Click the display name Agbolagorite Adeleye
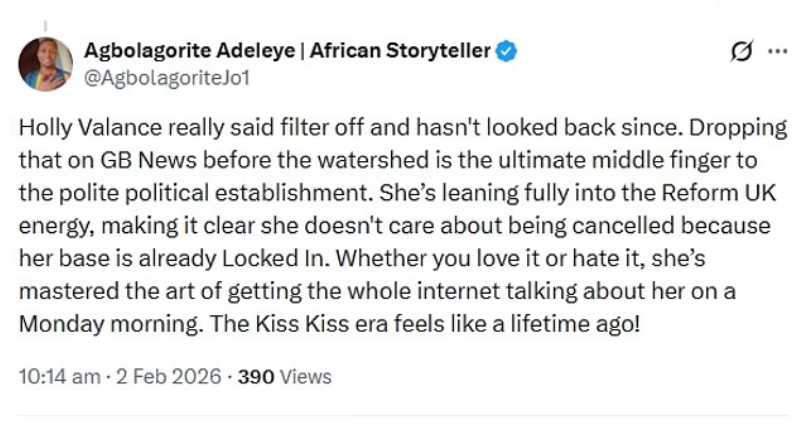The height and width of the screenshot is (431, 800). [190, 51]
